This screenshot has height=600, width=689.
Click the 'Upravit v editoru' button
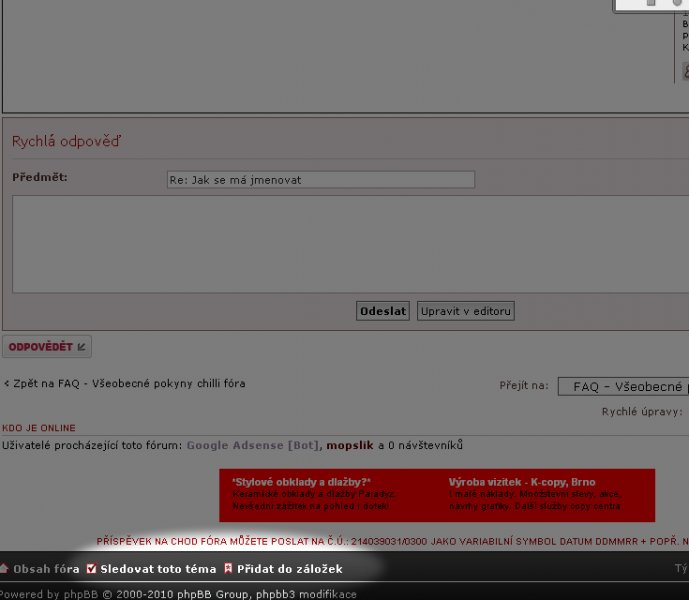466,311
